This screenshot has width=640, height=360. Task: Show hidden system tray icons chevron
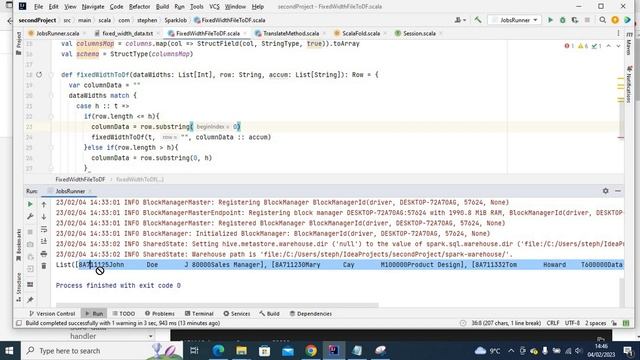point(511,351)
